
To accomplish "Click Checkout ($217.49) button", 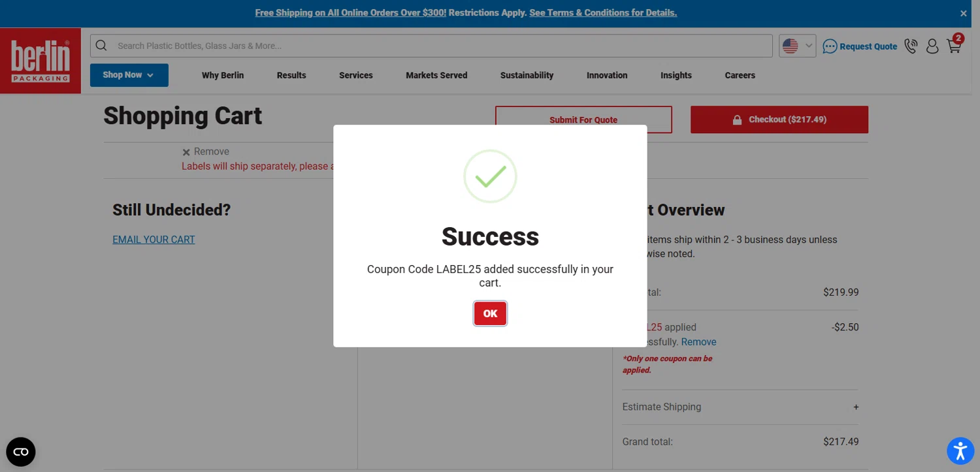I will tap(779, 119).
